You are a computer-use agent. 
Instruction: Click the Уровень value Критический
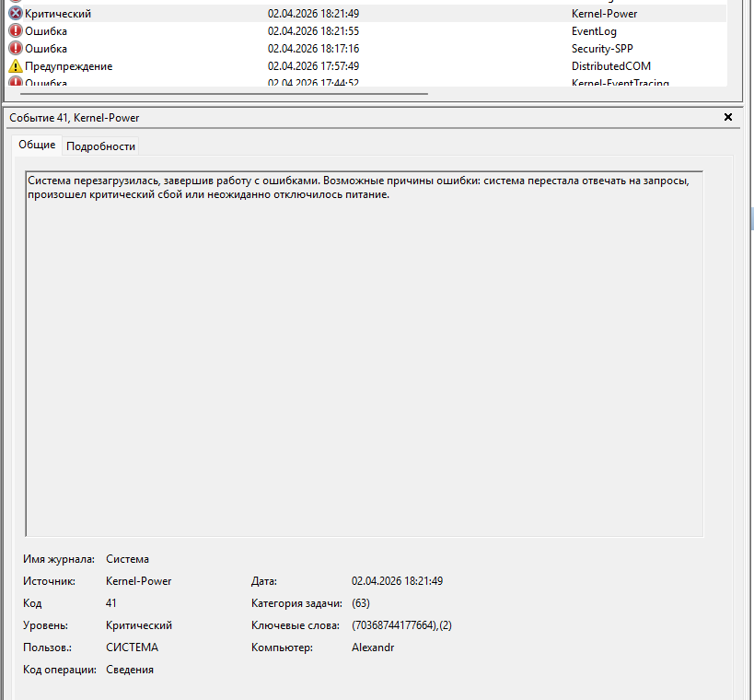[139, 625]
